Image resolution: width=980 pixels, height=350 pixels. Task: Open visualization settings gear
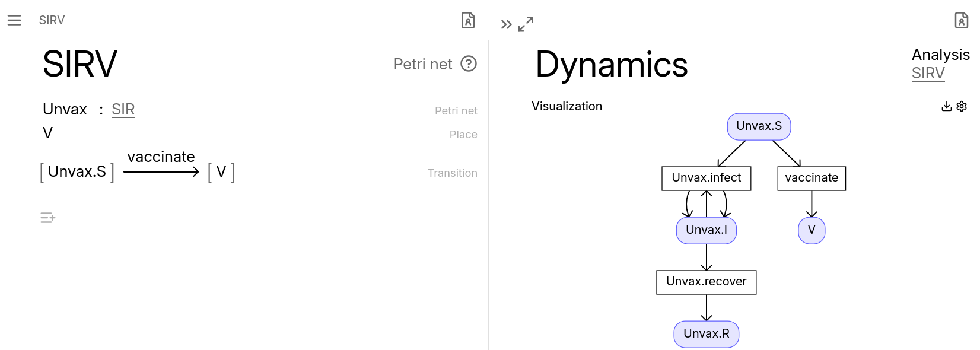pyautogui.click(x=962, y=106)
